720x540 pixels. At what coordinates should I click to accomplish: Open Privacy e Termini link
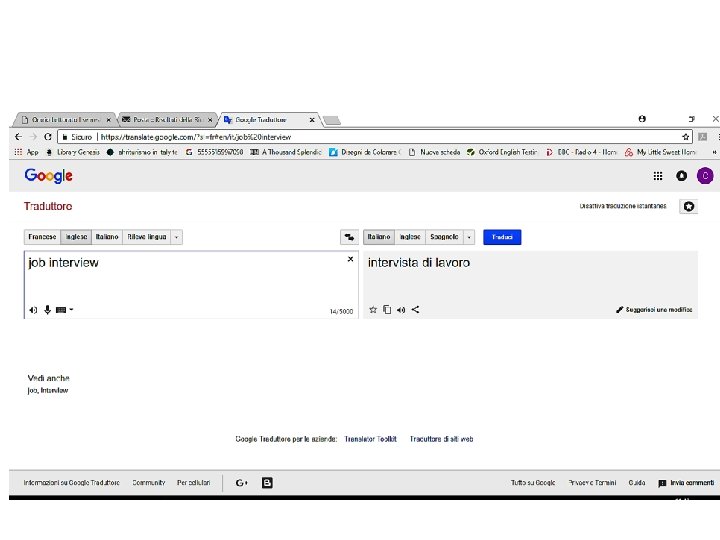click(x=592, y=483)
